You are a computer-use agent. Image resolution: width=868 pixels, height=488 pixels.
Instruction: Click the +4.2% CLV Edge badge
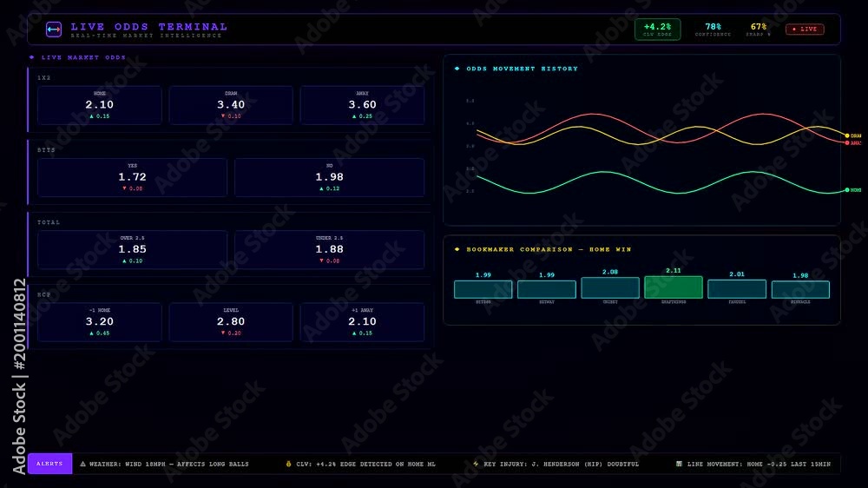tap(658, 30)
